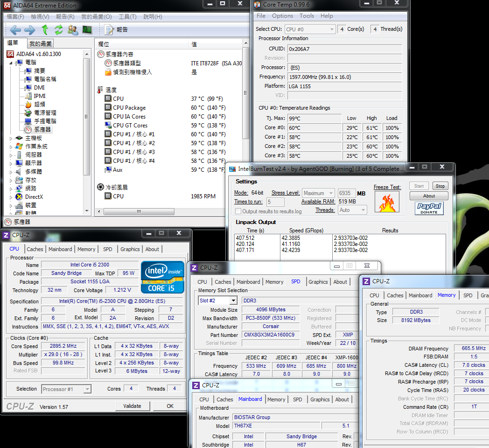The image size is (489, 448).
Task: Click the 顯示器 monitor tree icon
Action: pos(19,163)
